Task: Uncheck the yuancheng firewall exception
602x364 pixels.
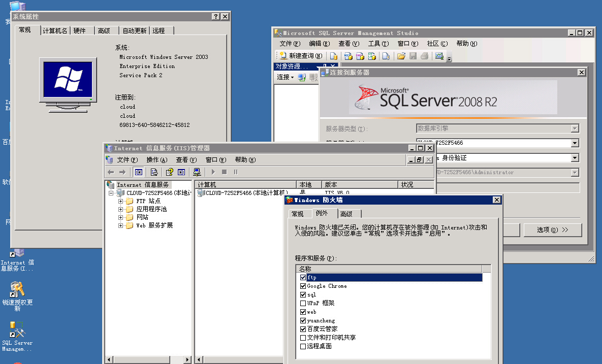Action: point(303,321)
